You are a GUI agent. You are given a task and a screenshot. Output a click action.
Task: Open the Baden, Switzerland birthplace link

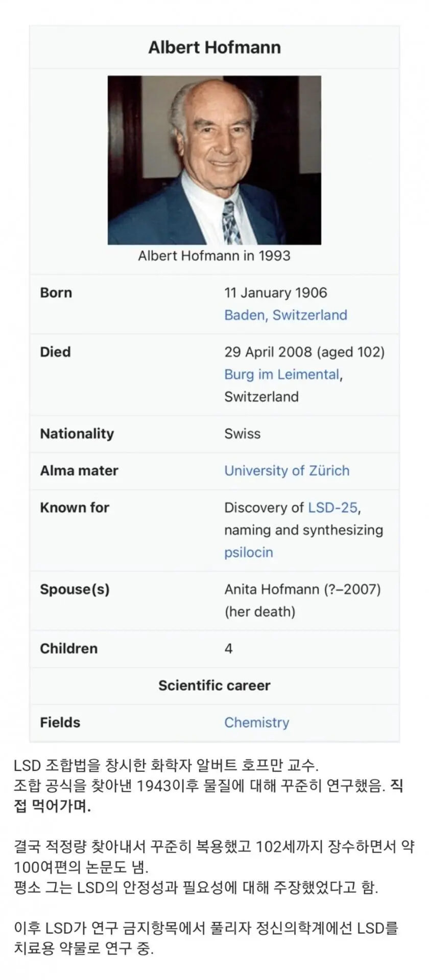(285, 315)
